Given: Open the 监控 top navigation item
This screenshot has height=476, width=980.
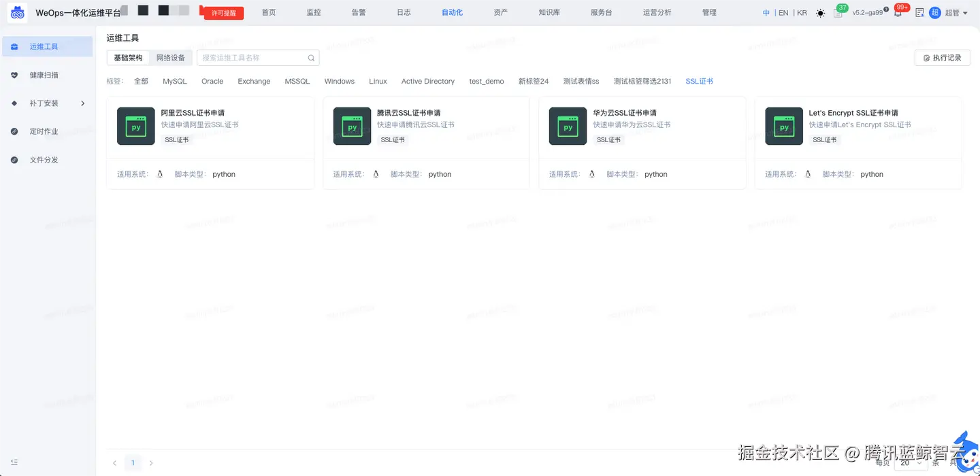Looking at the screenshot, I should click(314, 12).
